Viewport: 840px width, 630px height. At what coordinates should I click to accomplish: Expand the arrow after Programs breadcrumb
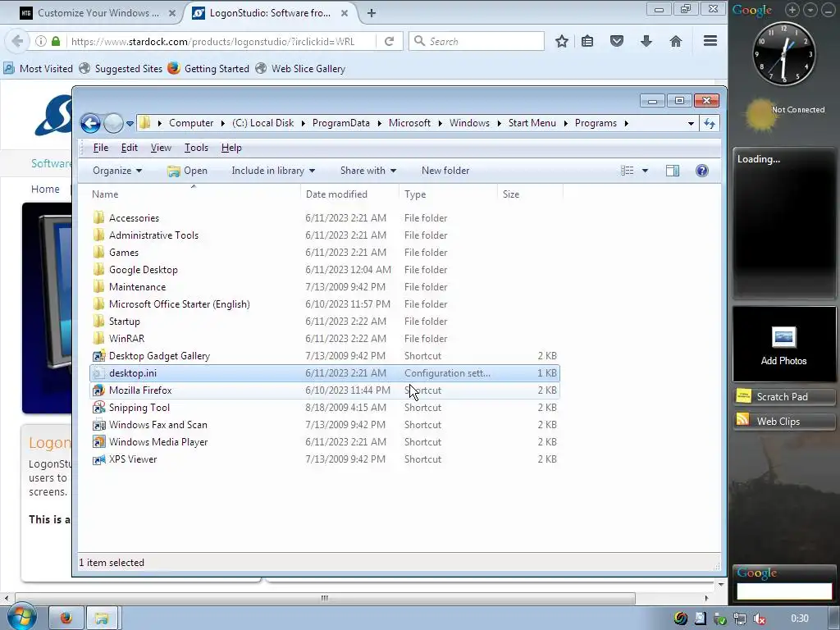tap(626, 123)
